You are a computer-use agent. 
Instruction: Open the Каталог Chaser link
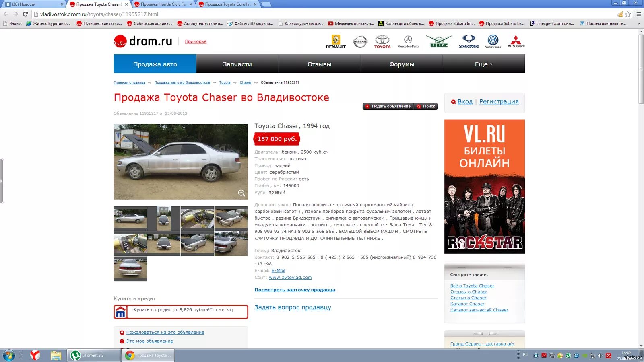pyautogui.click(x=467, y=304)
